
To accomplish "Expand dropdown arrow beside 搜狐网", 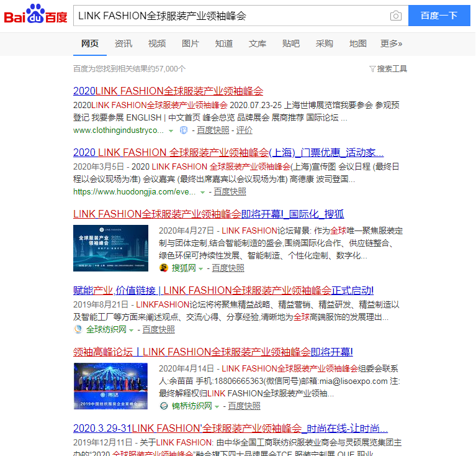I will click(200, 268).
